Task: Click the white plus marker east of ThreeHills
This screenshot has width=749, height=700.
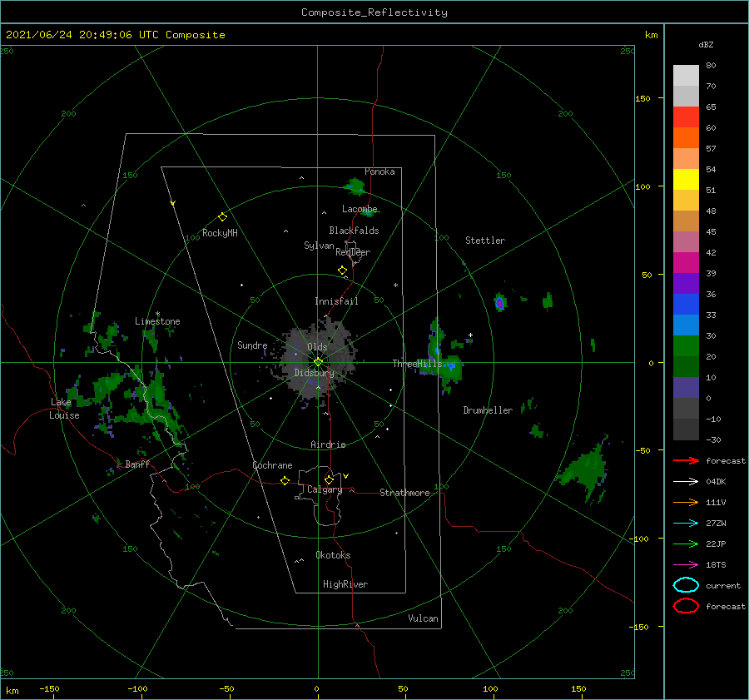Action: point(470,335)
